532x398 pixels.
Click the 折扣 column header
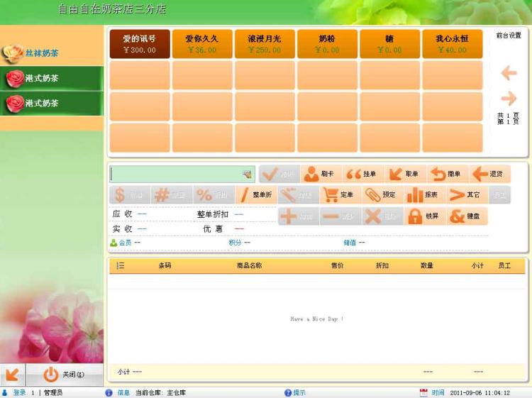point(382,265)
